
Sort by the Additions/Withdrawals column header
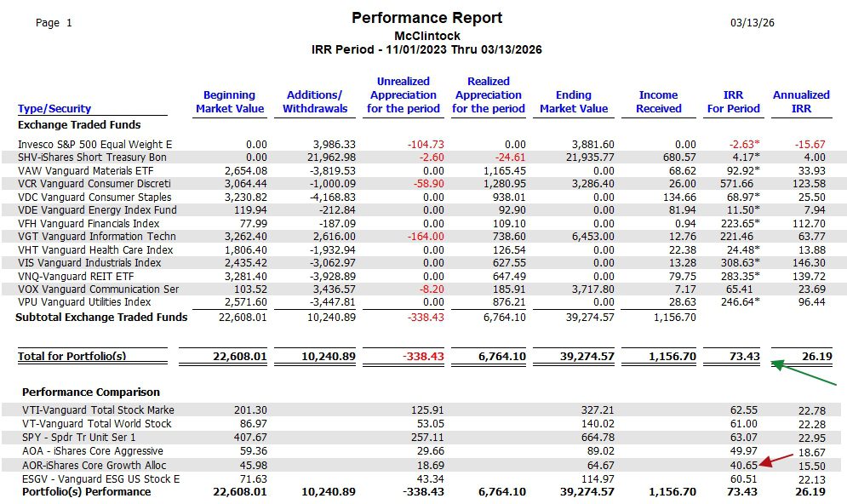315,102
